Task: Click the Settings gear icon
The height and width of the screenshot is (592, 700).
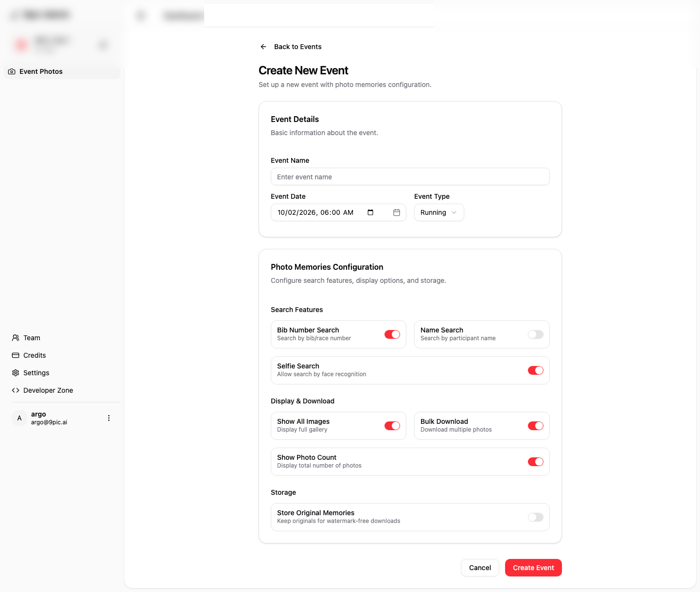Action: click(16, 373)
